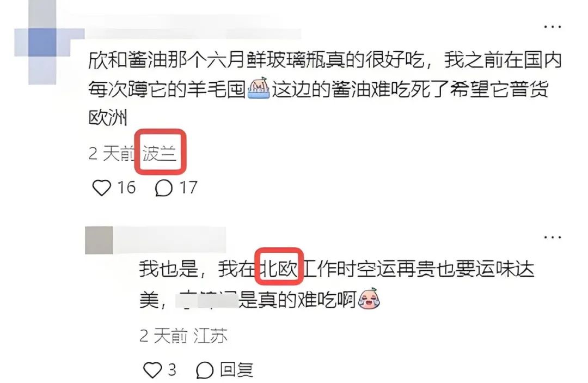
Task: Open the three-dot menu on the top comment
Action: pos(553,27)
